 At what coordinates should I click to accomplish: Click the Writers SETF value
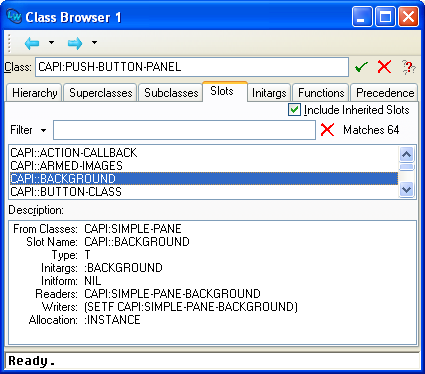[191, 307]
